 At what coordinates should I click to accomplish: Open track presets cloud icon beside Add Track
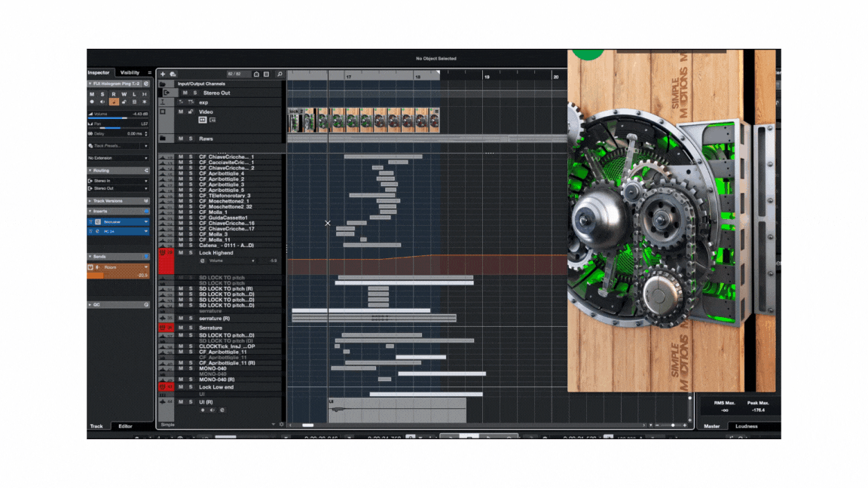point(173,74)
